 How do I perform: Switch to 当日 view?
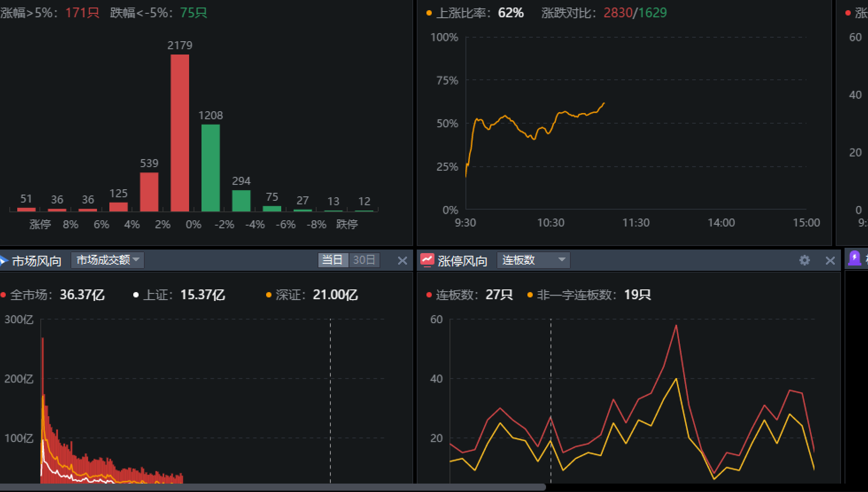[x=333, y=260]
